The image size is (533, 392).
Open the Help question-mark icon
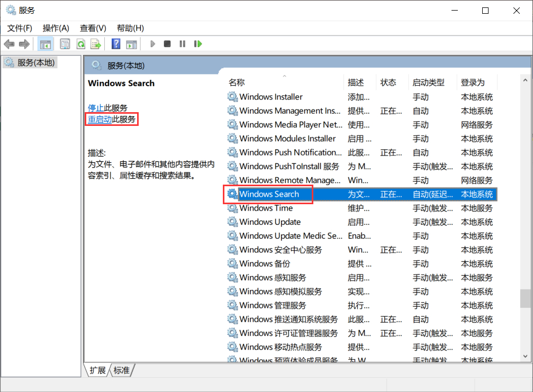pyautogui.click(x=116, y=44)
